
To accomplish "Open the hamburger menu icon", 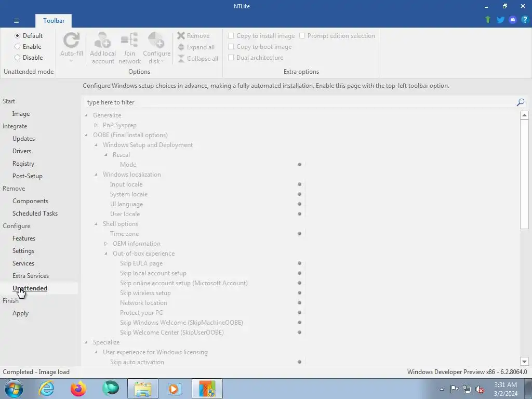I will (16, 21).
